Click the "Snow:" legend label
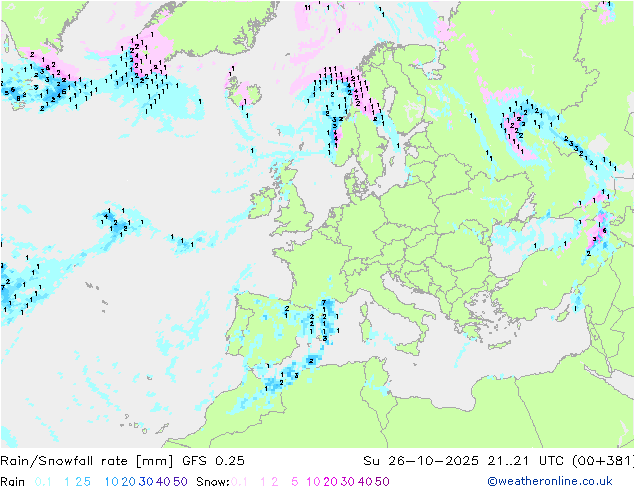 pyautogui.click(x=213, y=482)
